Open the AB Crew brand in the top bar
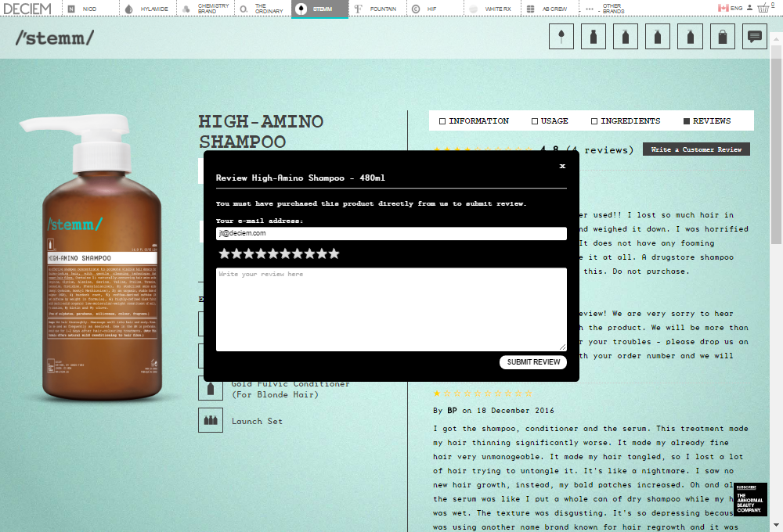 point(550,9)
